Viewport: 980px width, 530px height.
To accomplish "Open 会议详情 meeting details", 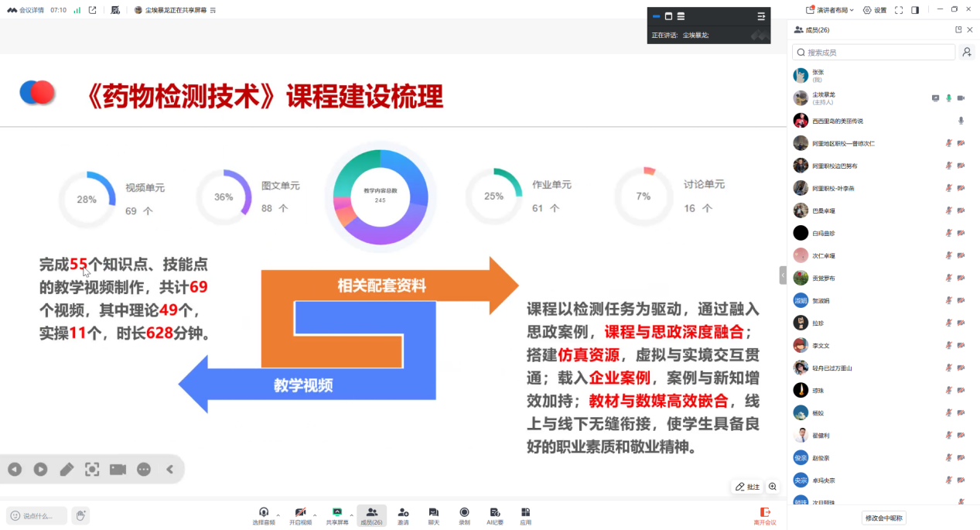I will (x=26, y=10).
